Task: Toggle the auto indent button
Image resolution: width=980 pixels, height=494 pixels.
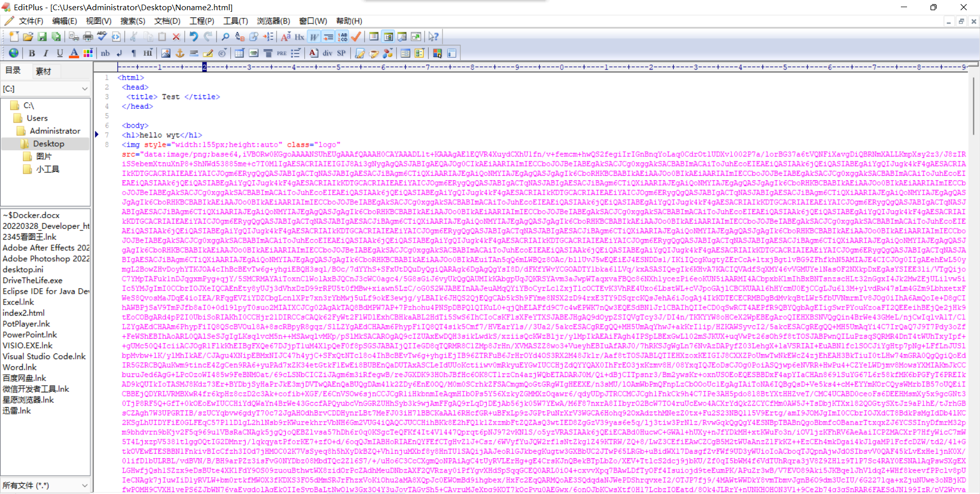Action: [328, 37]
